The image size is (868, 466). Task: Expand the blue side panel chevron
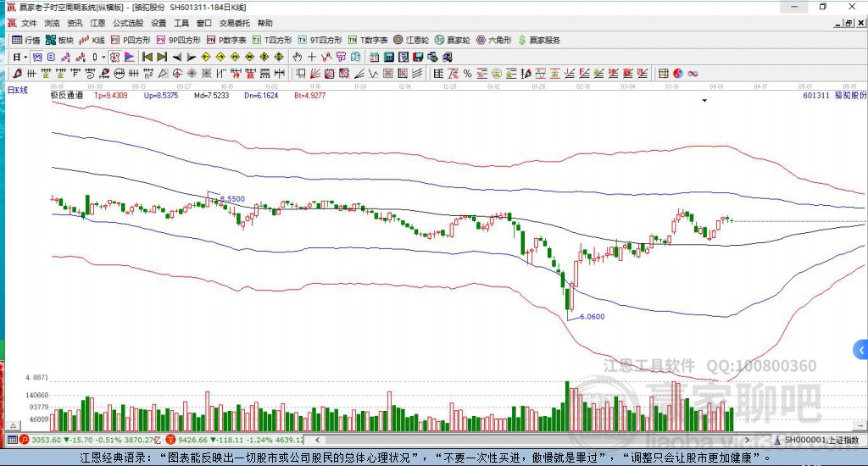tap(861, 350)
